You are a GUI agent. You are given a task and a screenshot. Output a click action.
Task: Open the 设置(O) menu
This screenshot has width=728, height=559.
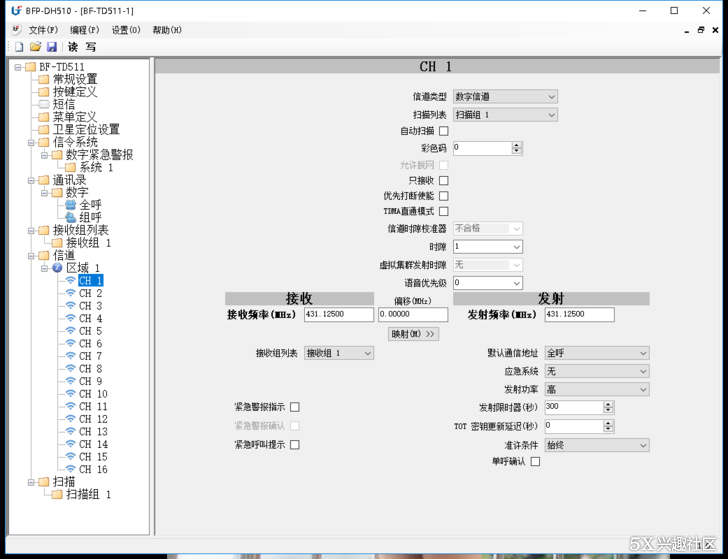tap(126, 30)
